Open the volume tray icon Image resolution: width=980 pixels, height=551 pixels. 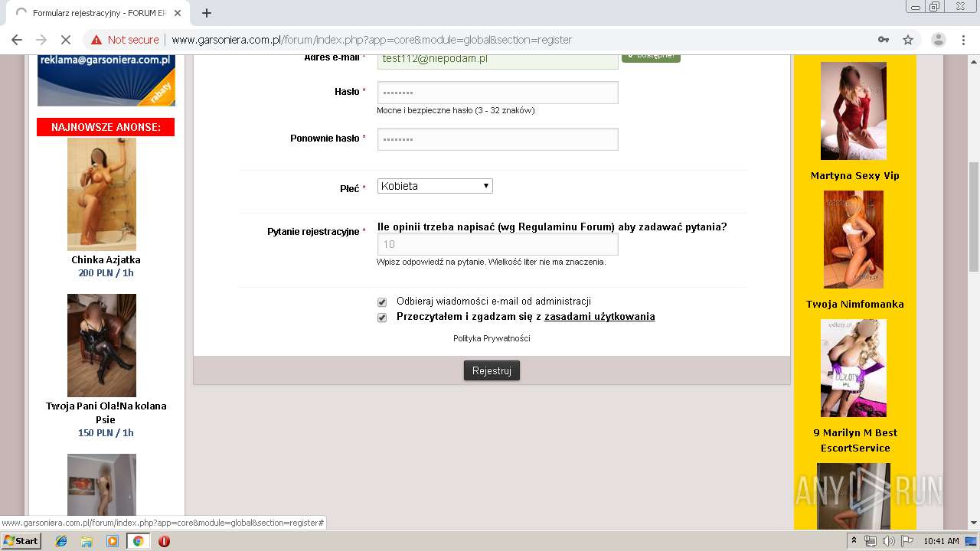pos(888,541)
